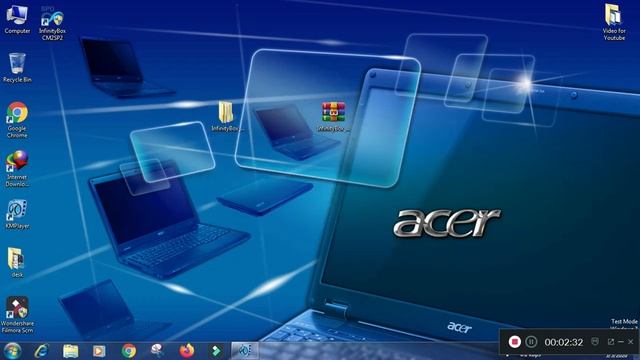Viewport: 640px width, 360px height.
Task: Open Windows Media Player taskbar icon
Action: (x=99, y=351)
